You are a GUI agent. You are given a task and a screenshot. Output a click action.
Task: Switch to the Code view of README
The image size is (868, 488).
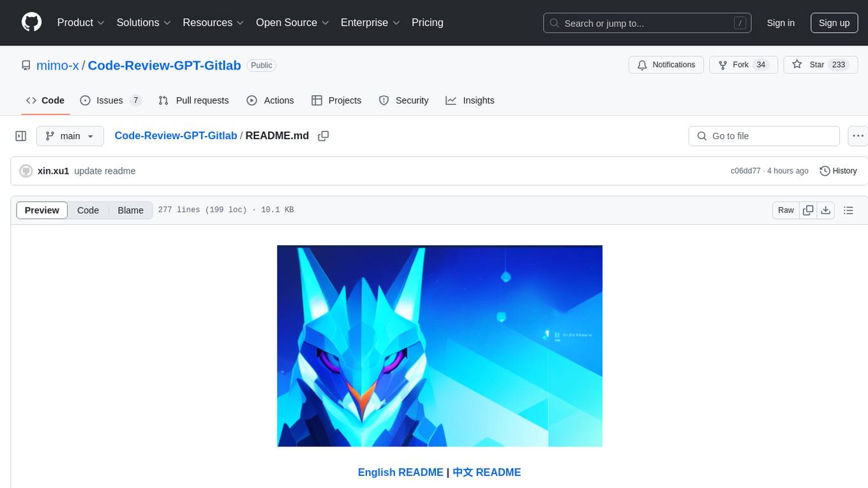coord(88,210)
